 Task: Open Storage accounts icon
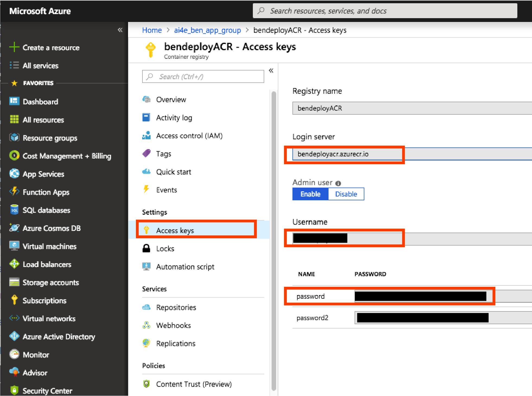point(14,282)
